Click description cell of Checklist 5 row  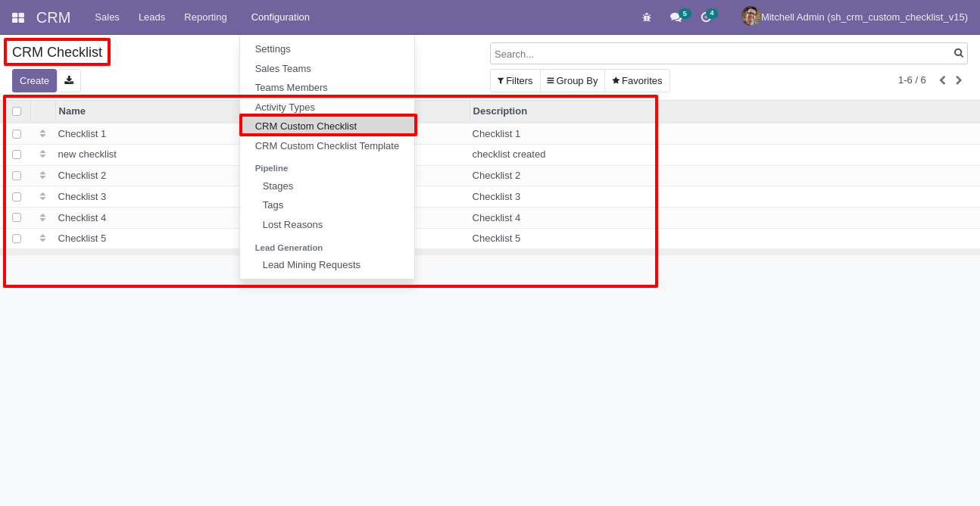496,239
